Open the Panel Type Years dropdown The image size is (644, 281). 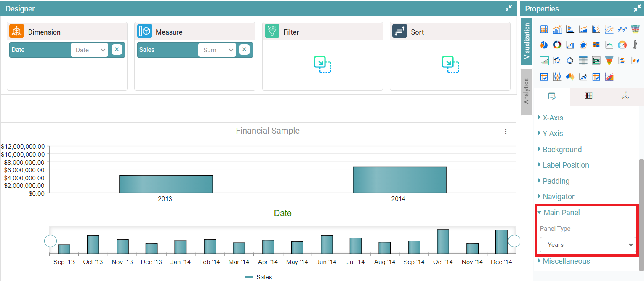(588, 245)
